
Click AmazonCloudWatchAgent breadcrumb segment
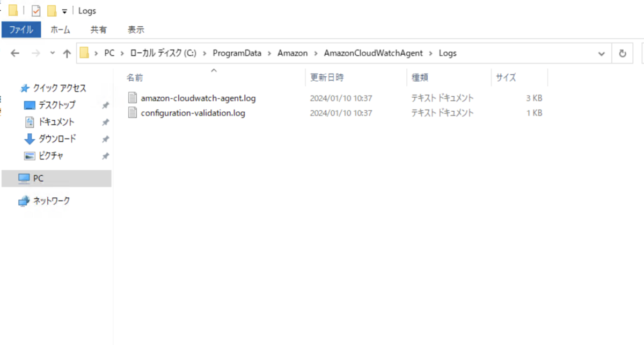click(x=374, y=53)
